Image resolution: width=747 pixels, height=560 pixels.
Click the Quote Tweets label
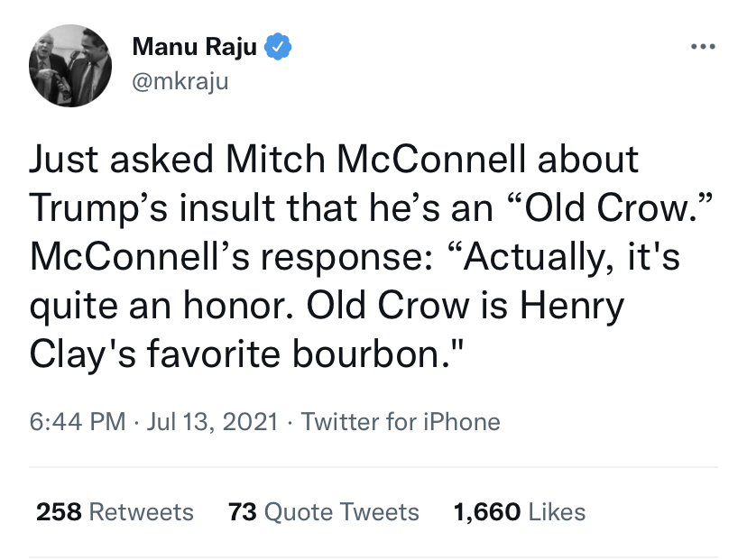pyautogui.click(x=342, y=512)
